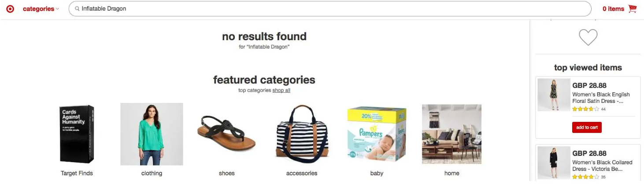The image size is (644, 189).
Task: Open the Women's Black Collared Dress title
Action: 602,166
